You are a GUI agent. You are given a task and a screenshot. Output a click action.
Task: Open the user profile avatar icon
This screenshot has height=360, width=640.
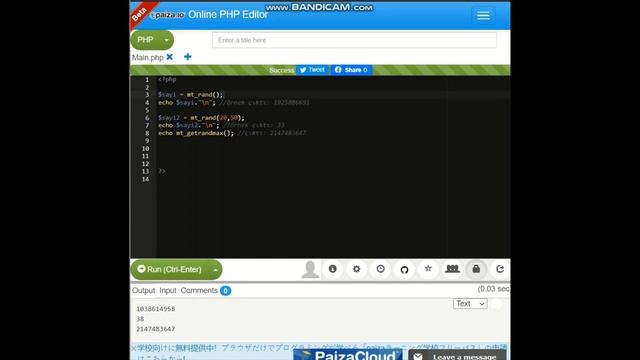click(310, 269)
